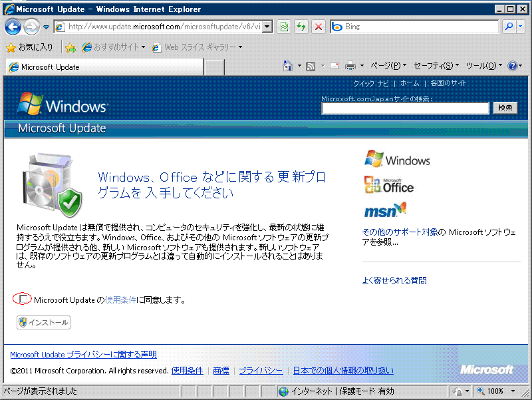Click the クイック ナビ link
The height and width of the screenshot is (400, 532).
pyautogui.click(x=371, y=83)
